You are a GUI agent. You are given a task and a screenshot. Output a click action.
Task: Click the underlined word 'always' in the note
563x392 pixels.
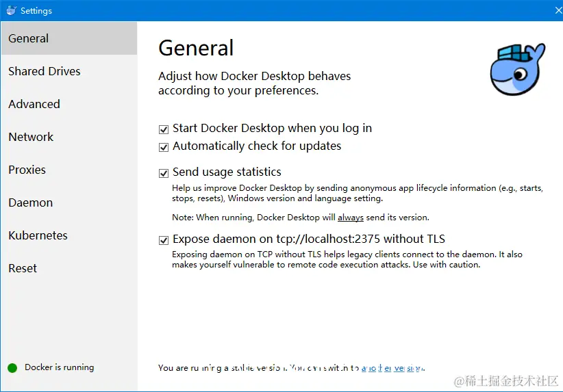(351, 218)
